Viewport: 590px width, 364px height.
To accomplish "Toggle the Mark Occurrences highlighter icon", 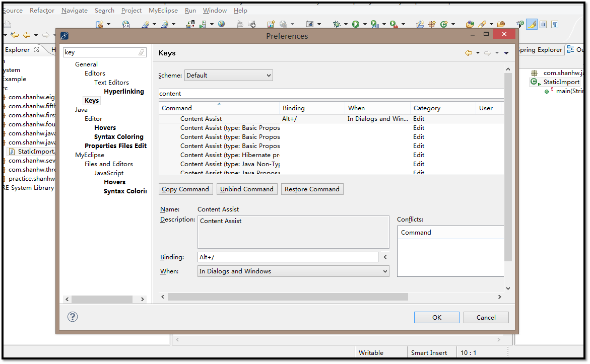I will 532,25.
